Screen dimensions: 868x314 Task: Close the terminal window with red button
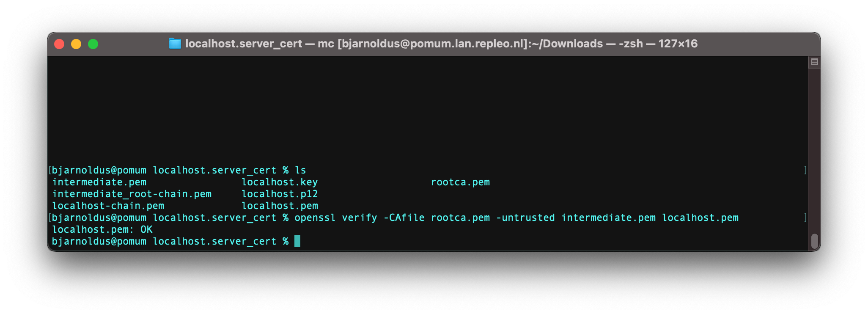59,44
